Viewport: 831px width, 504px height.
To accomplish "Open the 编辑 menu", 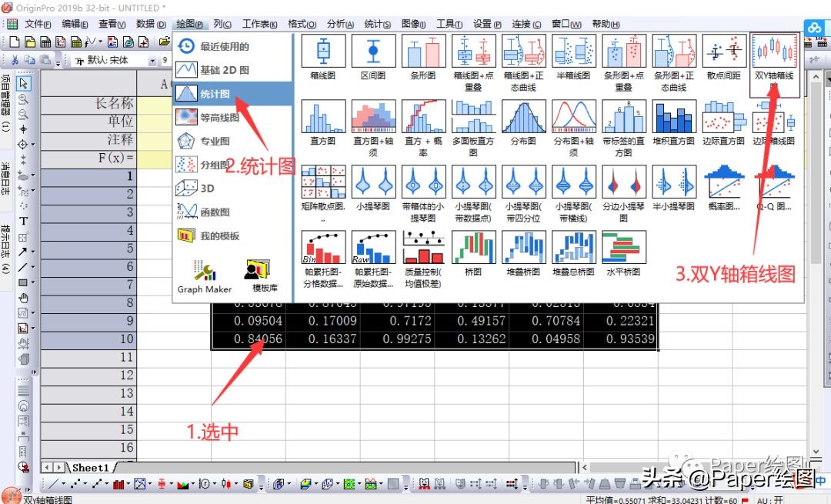I will click(75, 24).
